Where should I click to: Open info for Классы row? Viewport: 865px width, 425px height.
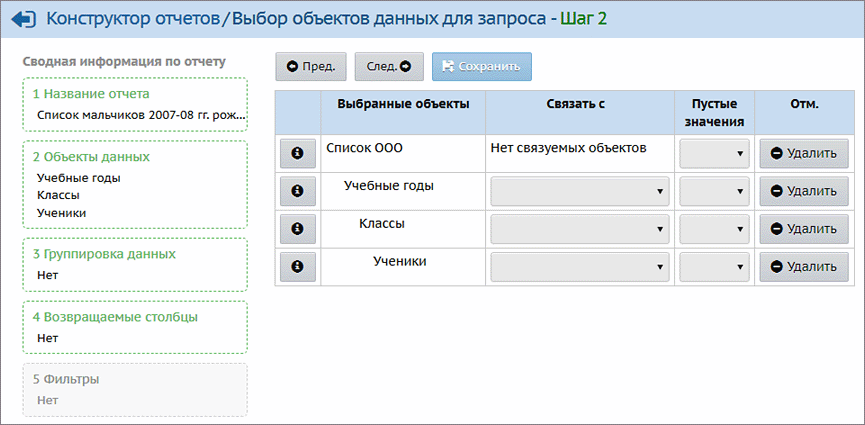click(x=298, y=229)
